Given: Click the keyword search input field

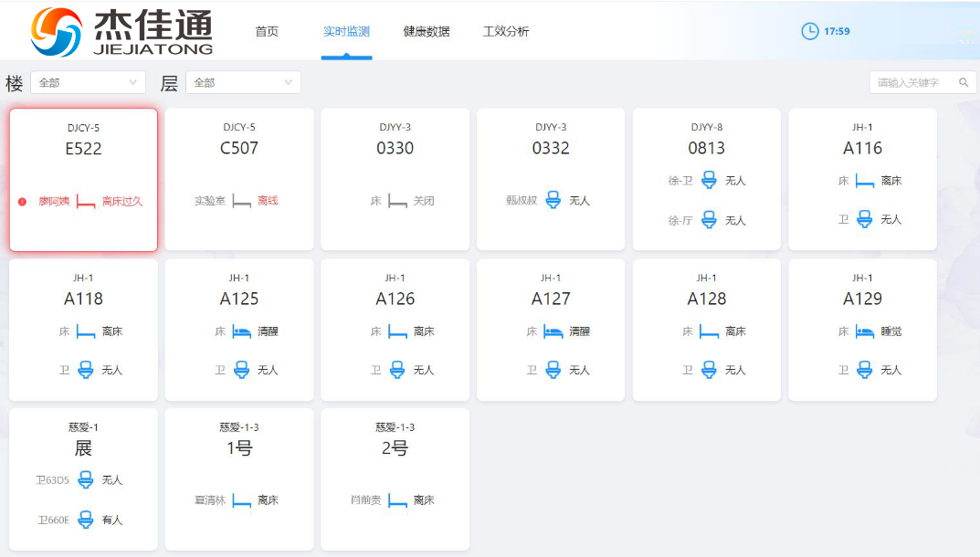Looking at the screenshot, I should [915, 82].
